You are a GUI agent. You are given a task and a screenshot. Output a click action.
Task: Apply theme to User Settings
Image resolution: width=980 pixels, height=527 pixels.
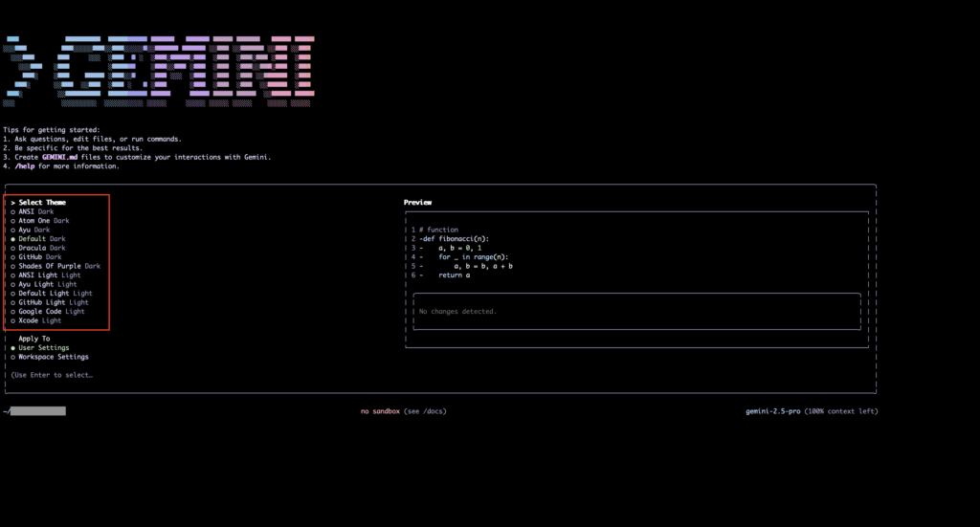pos(40,348)
